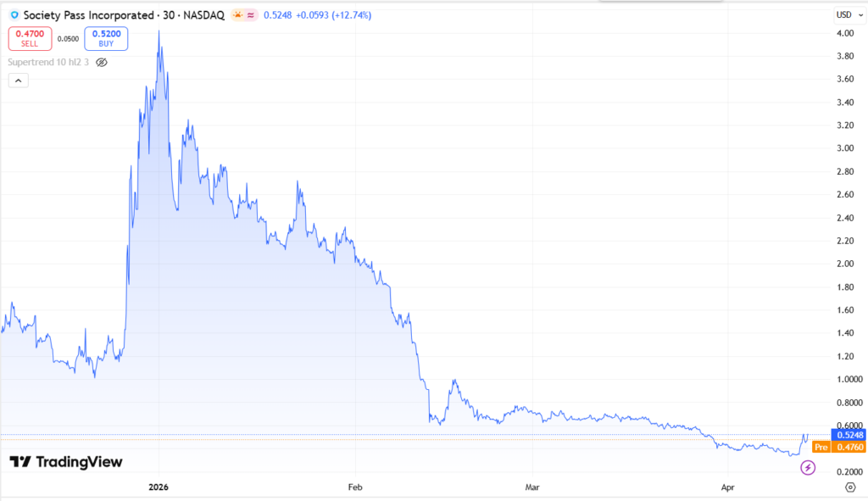Click the purple lightning bolt event marker

808,467
